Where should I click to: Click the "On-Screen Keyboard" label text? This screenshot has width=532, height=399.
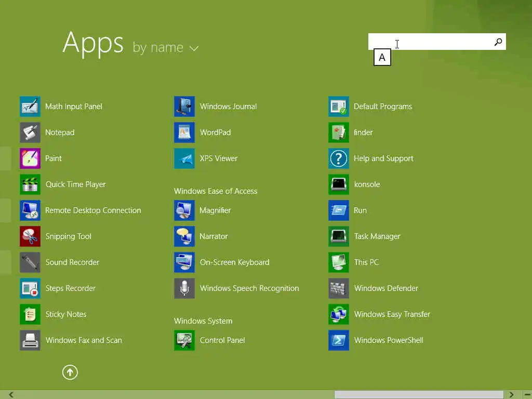234,262
